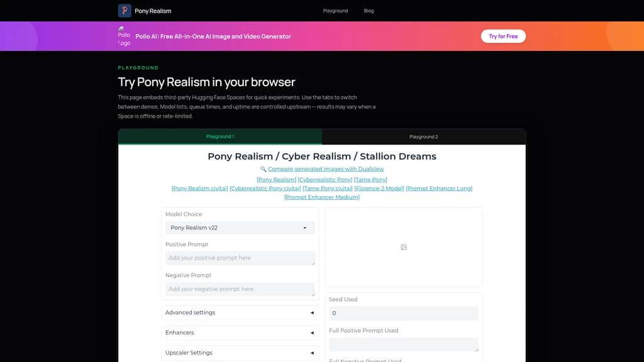Expand the Enhancers section

coord(240,333)
